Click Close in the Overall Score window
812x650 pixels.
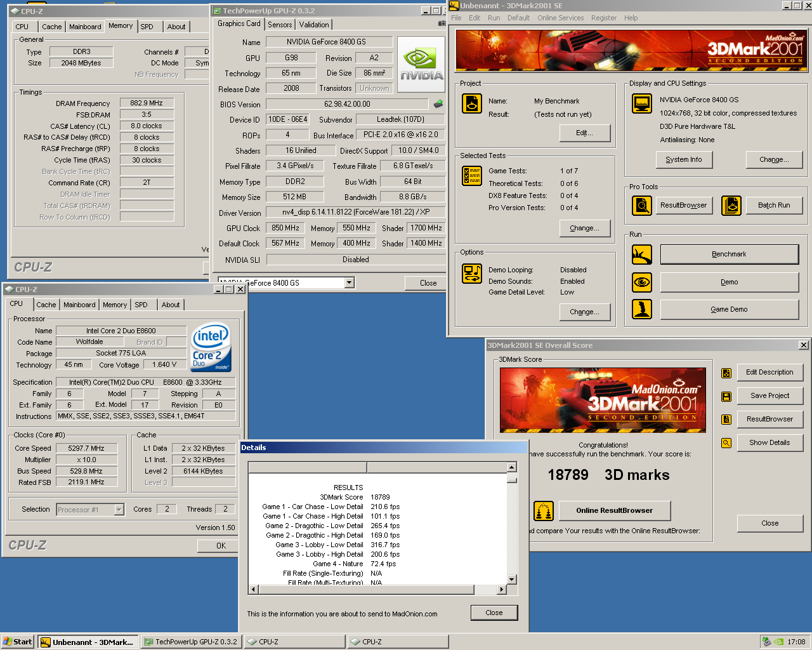click(769, 524)
